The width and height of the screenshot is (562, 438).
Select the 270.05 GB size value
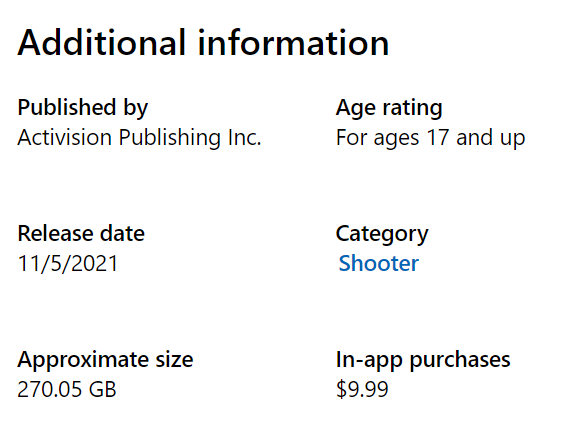coord(67,389)
